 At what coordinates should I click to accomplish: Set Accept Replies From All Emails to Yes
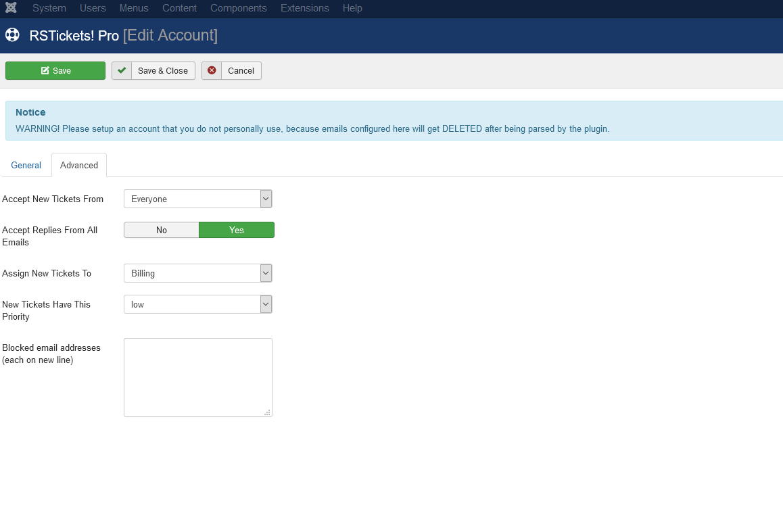(x=237, y=230)
